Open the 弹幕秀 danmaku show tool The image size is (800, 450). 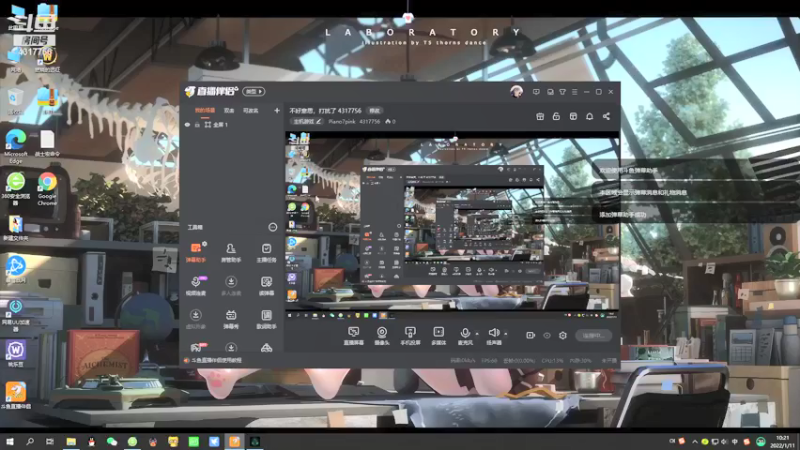(231, 319)
